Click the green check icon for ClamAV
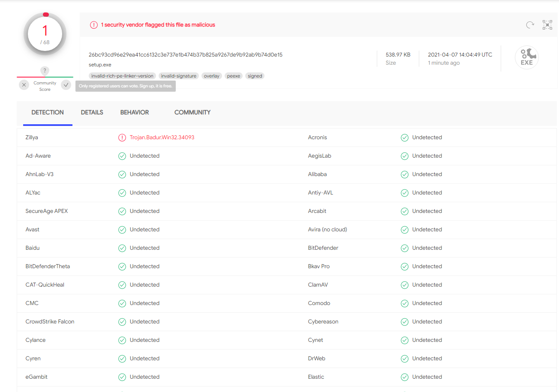 coord(405,285)
